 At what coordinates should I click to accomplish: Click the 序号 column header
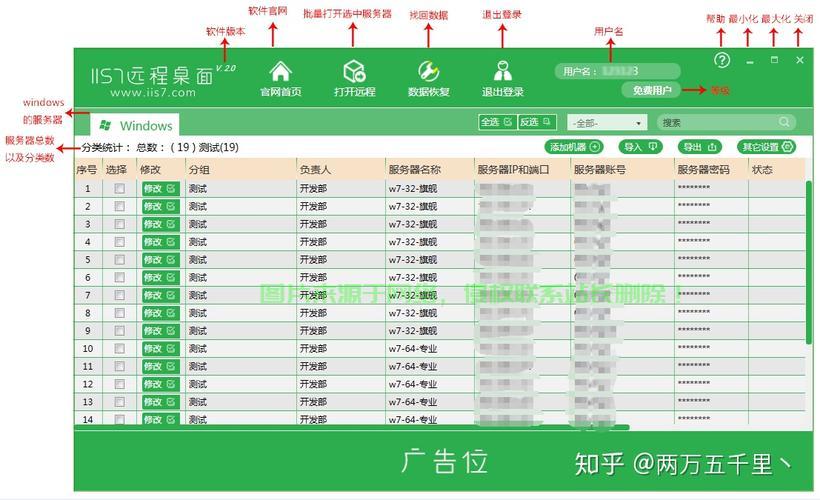tap(87, 169)
